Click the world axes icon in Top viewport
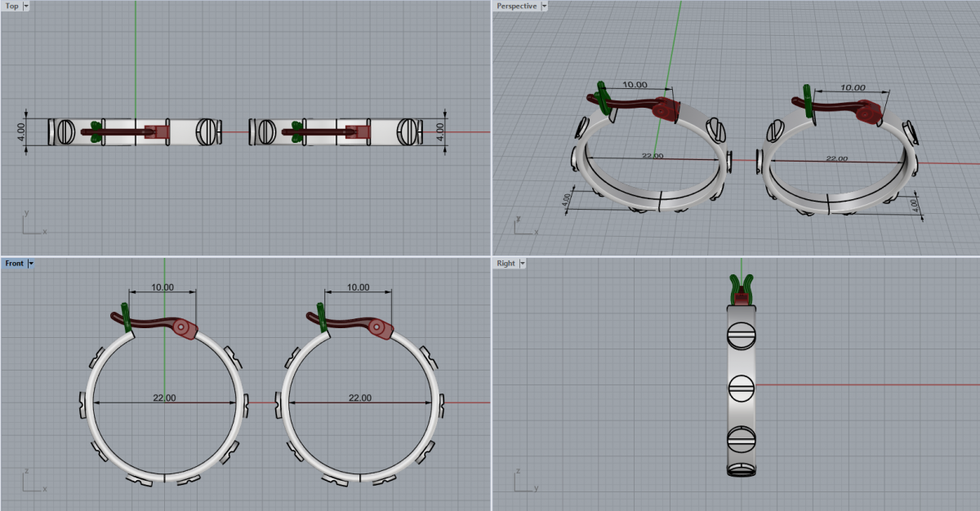This screenshot has height=511, width=980. (33, 224)
